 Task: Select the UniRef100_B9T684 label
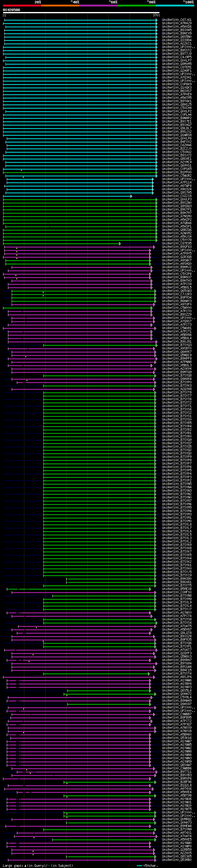tap(177, 664)
